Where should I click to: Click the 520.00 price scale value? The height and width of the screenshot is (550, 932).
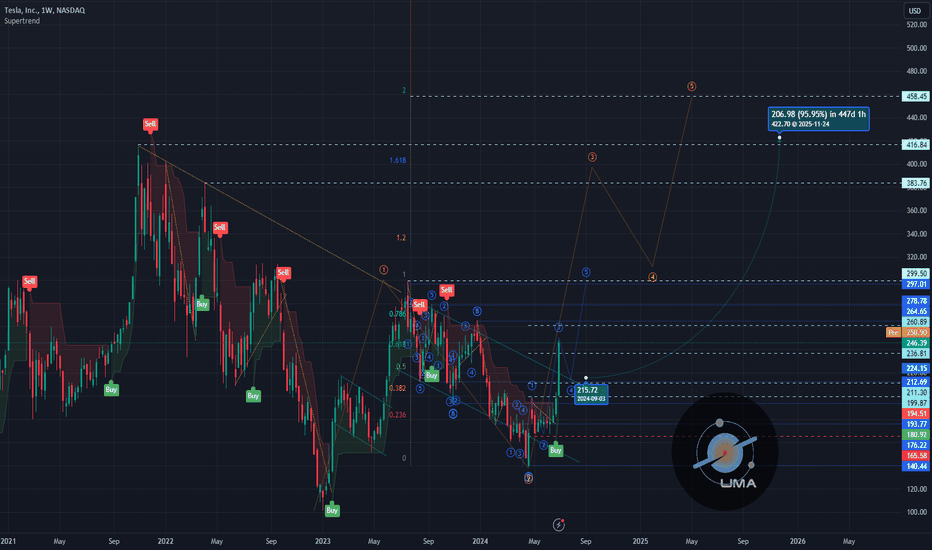coord(917,25)
